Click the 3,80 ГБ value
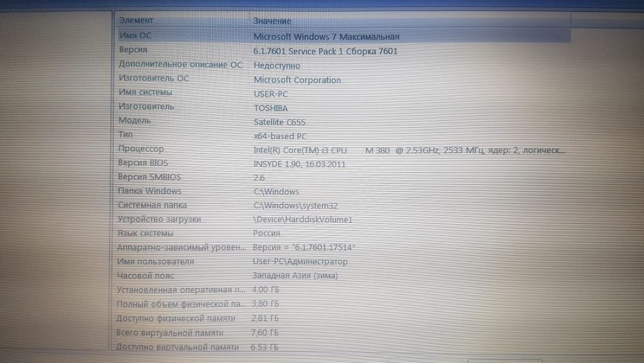The width and height of the screenshot is (644, 363). tap(265, 304)
